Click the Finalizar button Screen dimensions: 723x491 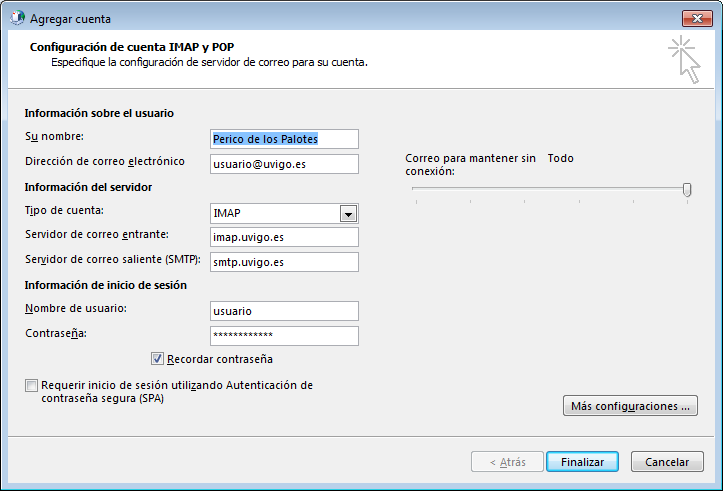[x=582, y=462]
